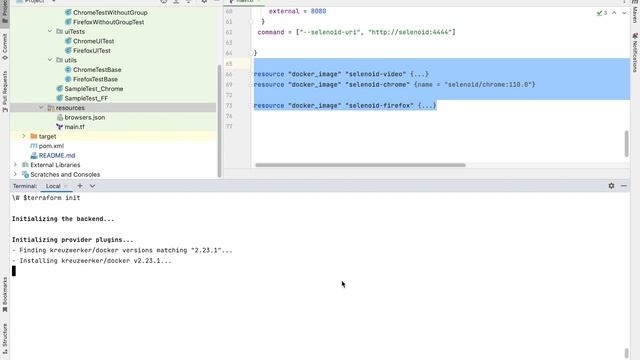
Task: Close the Local terminal tab
Action: (66, 186)
